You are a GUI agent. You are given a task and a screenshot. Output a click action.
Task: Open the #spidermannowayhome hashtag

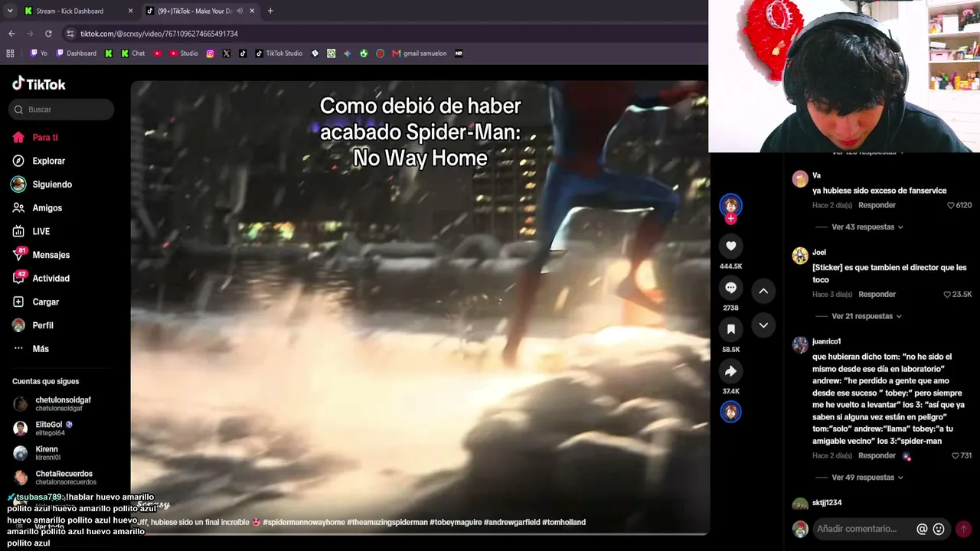click(304, 522)
